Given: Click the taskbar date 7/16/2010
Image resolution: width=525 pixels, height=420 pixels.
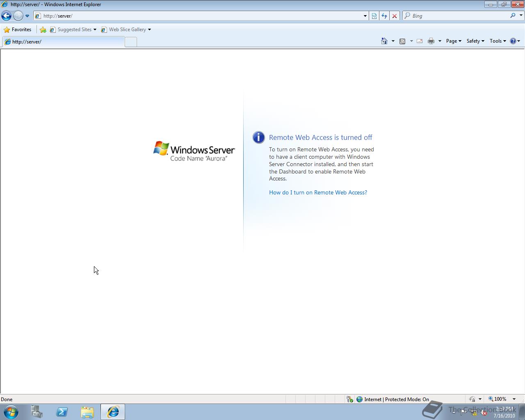Looking at the screenshot, I should pyautogui.click(x=504, y=415).
